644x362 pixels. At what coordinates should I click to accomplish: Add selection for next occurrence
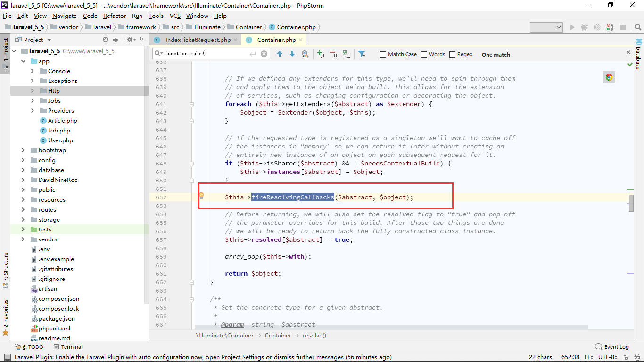[321, 54]
